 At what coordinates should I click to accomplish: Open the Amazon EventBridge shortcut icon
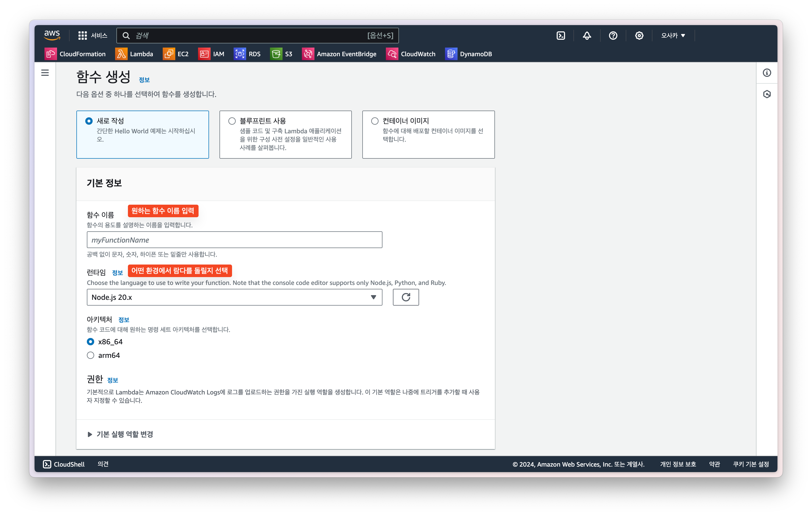(308, 54)
